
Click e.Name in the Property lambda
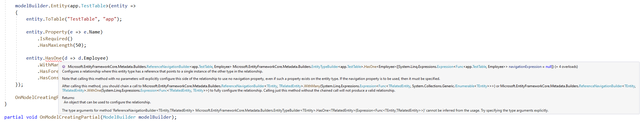click(92, 32)
